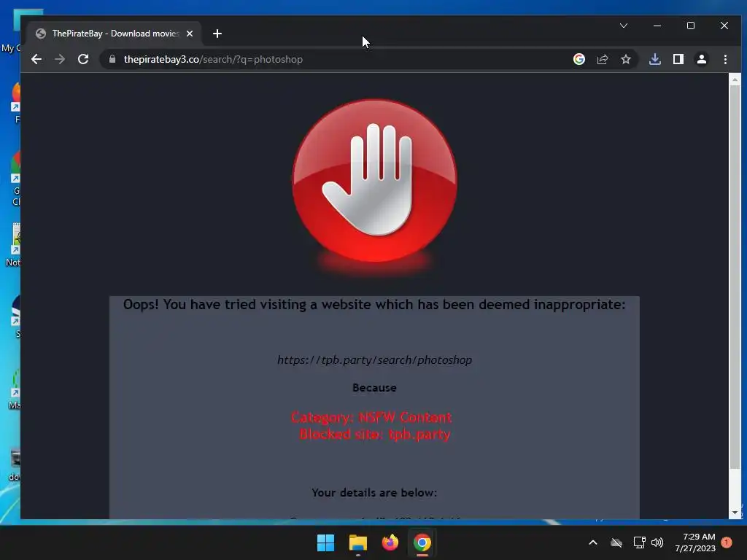
Task: Open the clock showing 7:29 AM
Action: (695, 542)
